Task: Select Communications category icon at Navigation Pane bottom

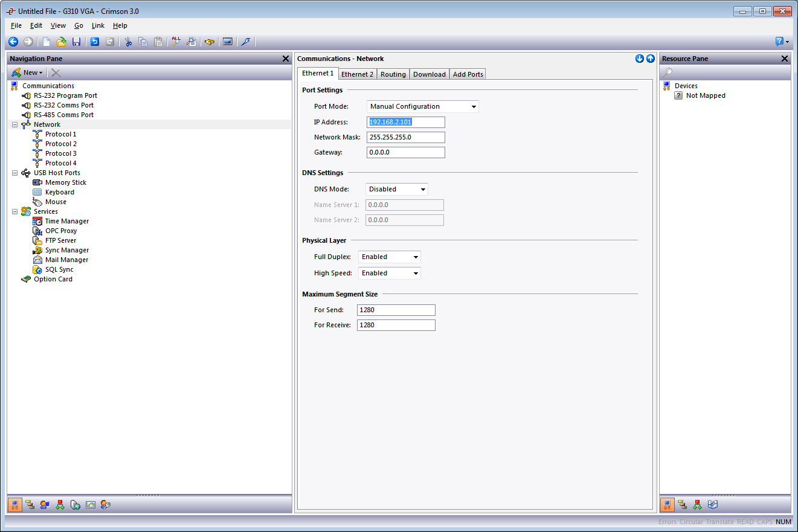Action: 16,505
